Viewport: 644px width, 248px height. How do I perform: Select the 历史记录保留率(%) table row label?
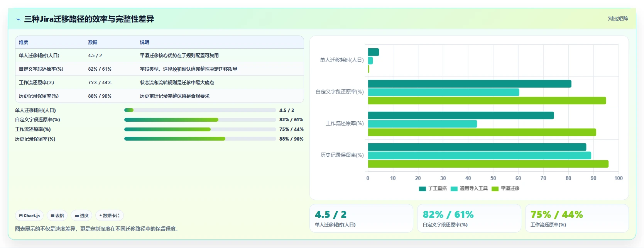(x=39, y=96)
